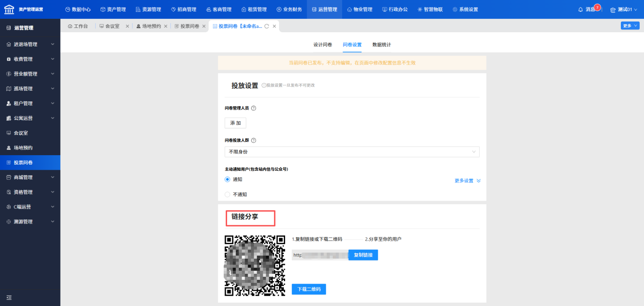Click the 资产管理 cube icon in top navigation
Viewport: 644px width, 306px height.
tap(103, 9)
